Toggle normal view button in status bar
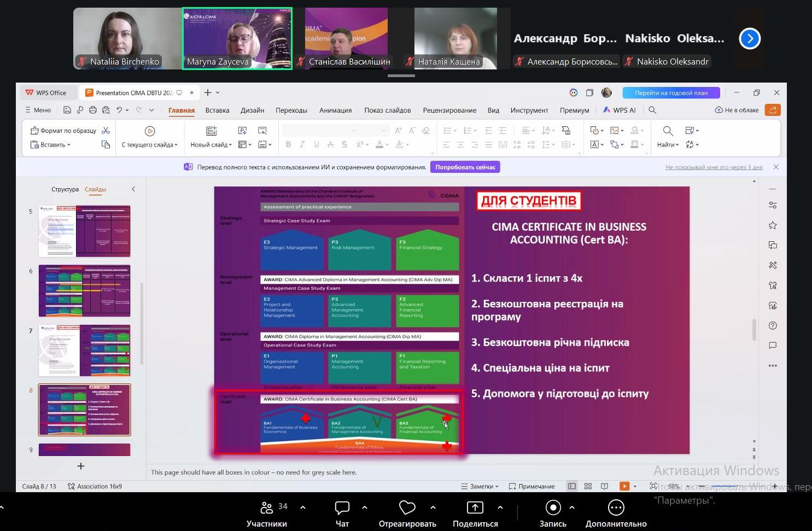The height and width of the screenshot is (531, 812). 571,486
